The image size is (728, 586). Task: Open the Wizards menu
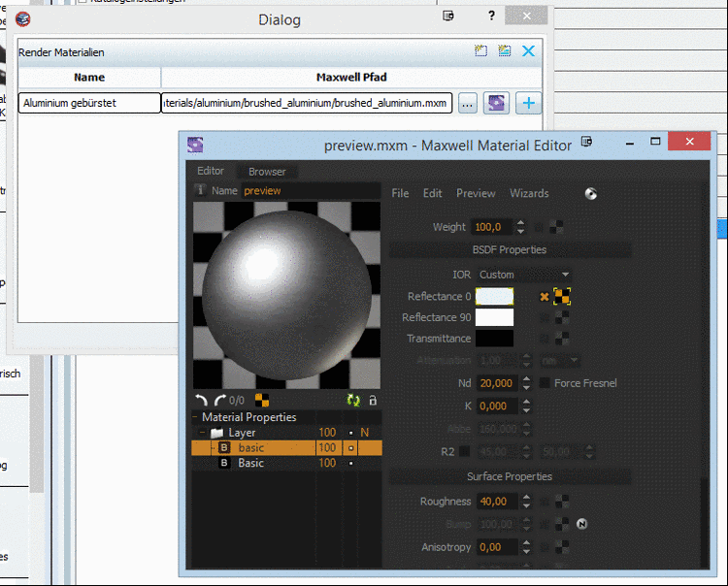[x=529, y=193]
